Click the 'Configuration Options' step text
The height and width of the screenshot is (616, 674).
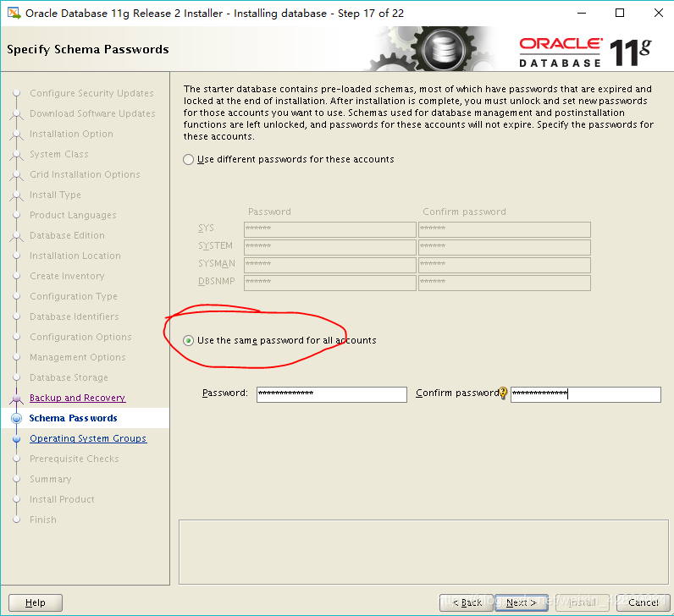click(80, 337)
